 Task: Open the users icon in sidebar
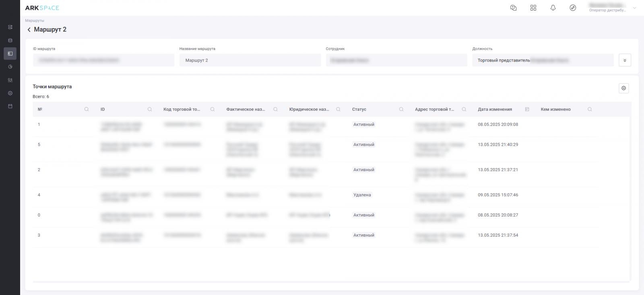[x=10, y=80]
